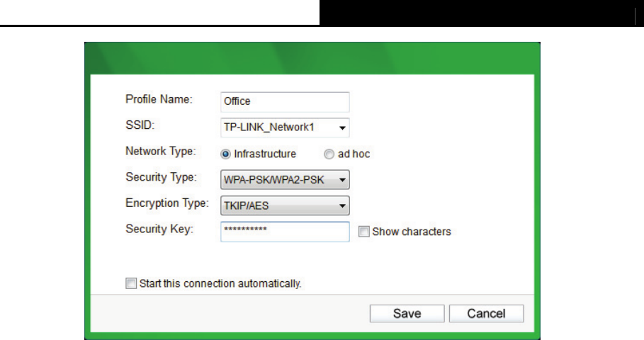Open the SSID dropdown list
The height and width of the screenshot is (340, 644).
pos(285,127)
